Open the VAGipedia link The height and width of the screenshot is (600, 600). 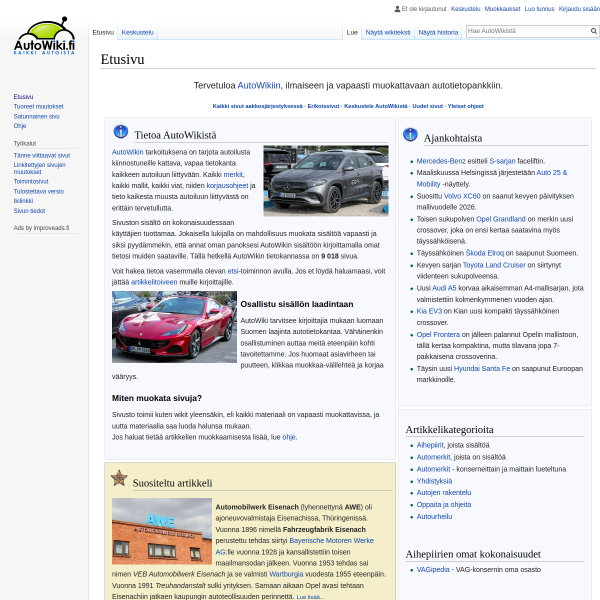point(433,569)
